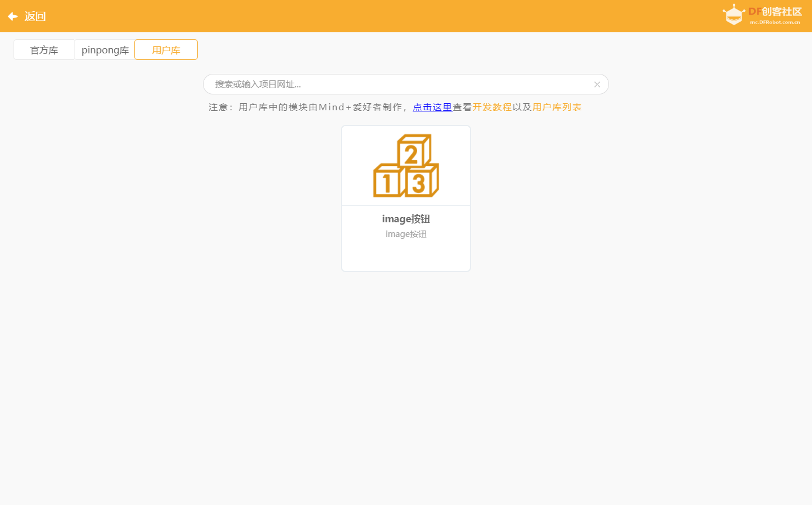Click the back arrow icon

tap(12, 16)
